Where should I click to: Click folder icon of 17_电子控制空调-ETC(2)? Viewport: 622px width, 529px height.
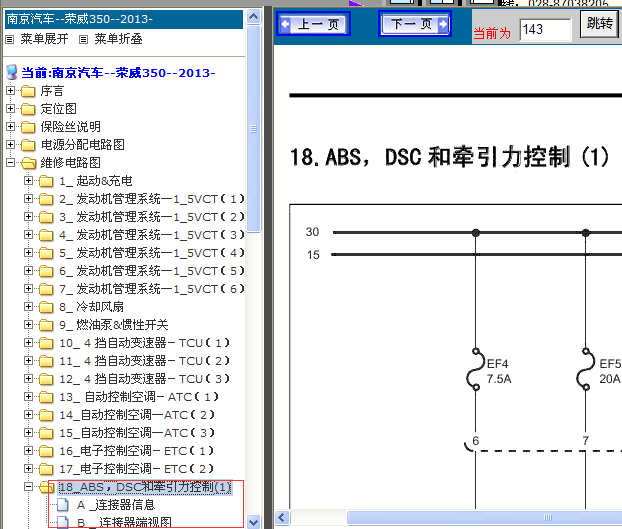(x=46, y=469)
